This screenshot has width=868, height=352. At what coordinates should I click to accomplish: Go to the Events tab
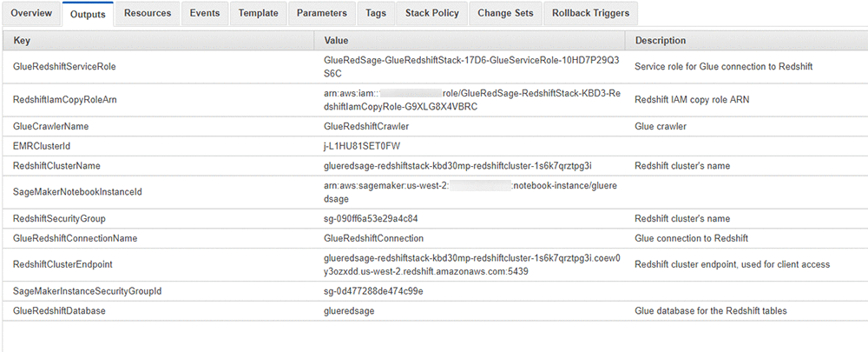click(205, 13)
